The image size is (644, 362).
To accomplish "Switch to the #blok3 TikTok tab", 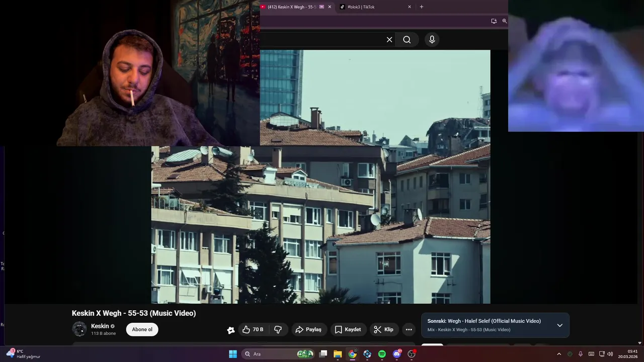I will click(375, 7).
